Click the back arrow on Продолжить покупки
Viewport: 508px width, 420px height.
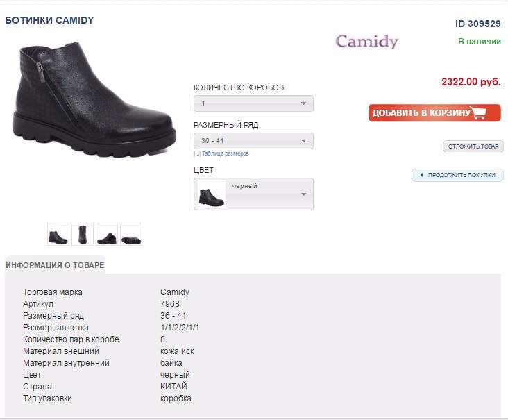(421, 175)
